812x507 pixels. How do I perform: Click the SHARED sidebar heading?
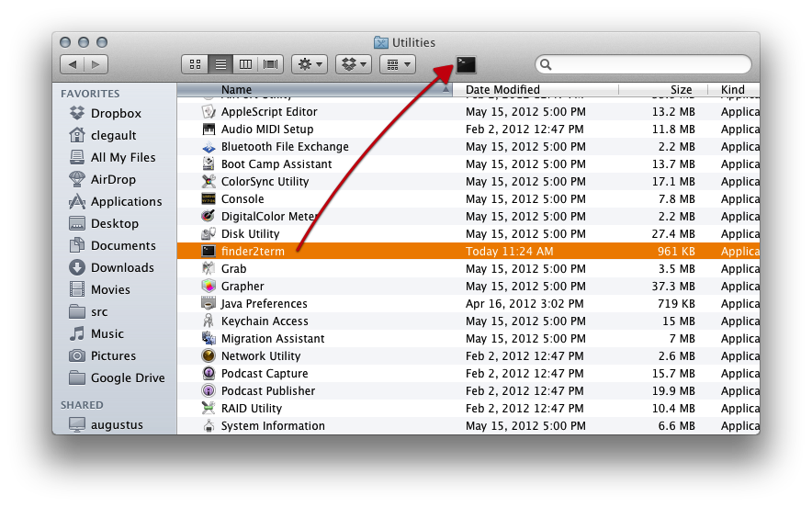coord(82,405)
